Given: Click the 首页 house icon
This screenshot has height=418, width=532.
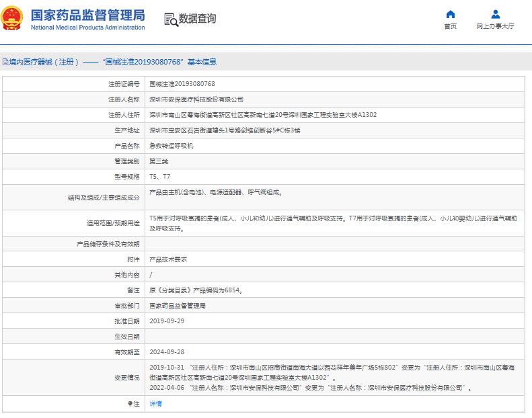Looking at the screenshot, I should (x=450, y=14).
